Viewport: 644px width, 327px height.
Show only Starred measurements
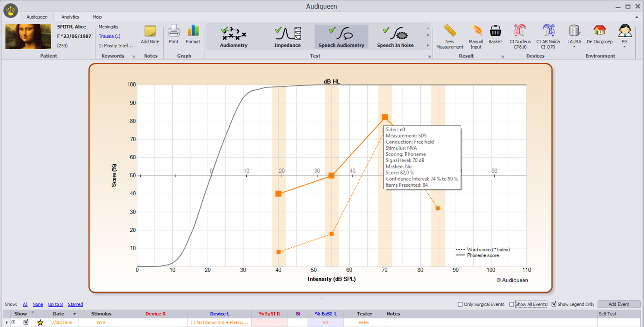[x=75, y=304]
